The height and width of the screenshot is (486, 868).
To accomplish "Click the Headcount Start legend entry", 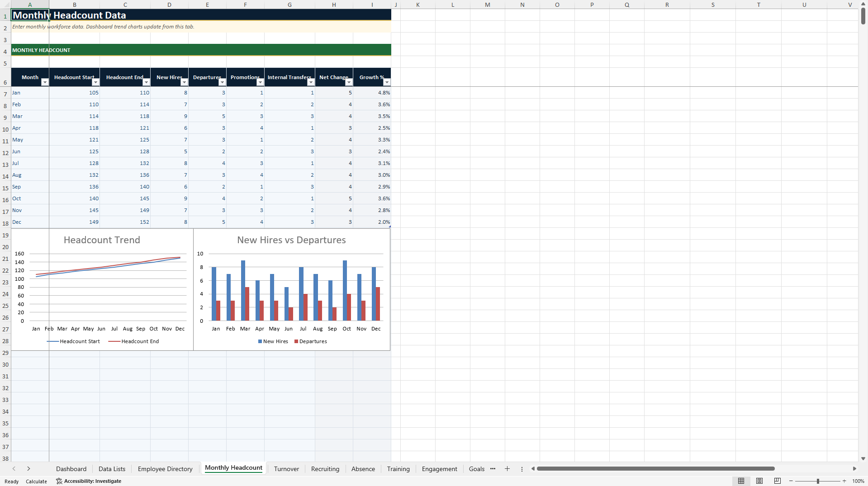I will pos(73,341).
